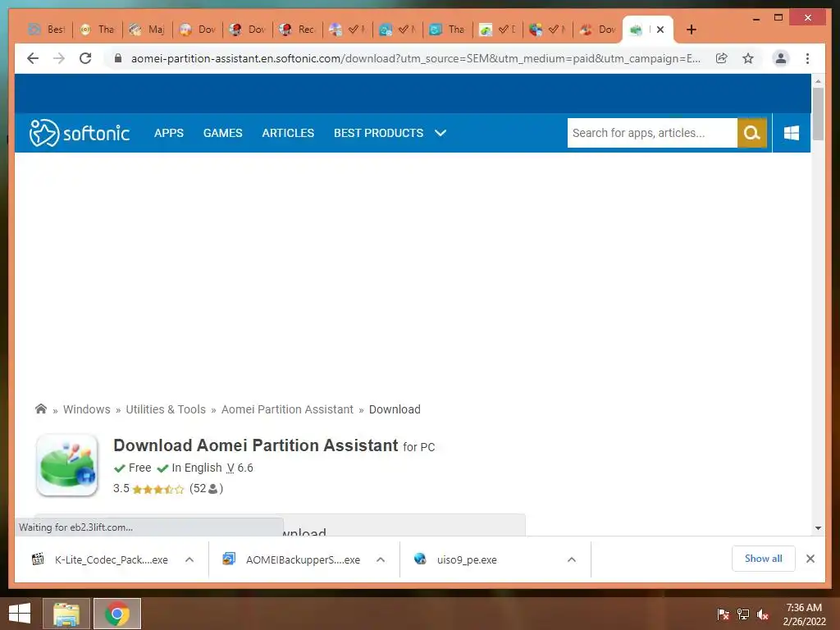Click the scrollbar up arrow
This screenshot has height=630, width=840.
[x=818, y=81]
